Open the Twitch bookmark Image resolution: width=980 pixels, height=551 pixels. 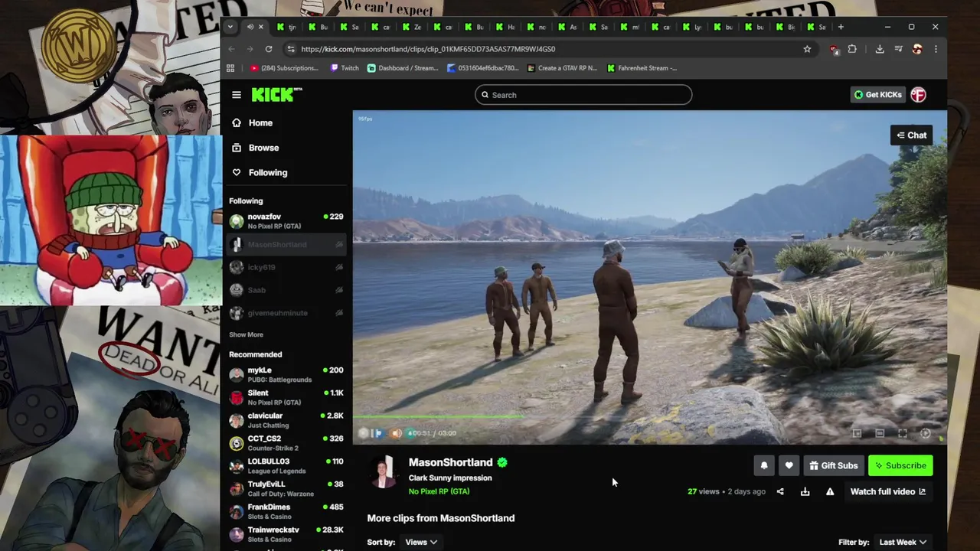[345, 68]
